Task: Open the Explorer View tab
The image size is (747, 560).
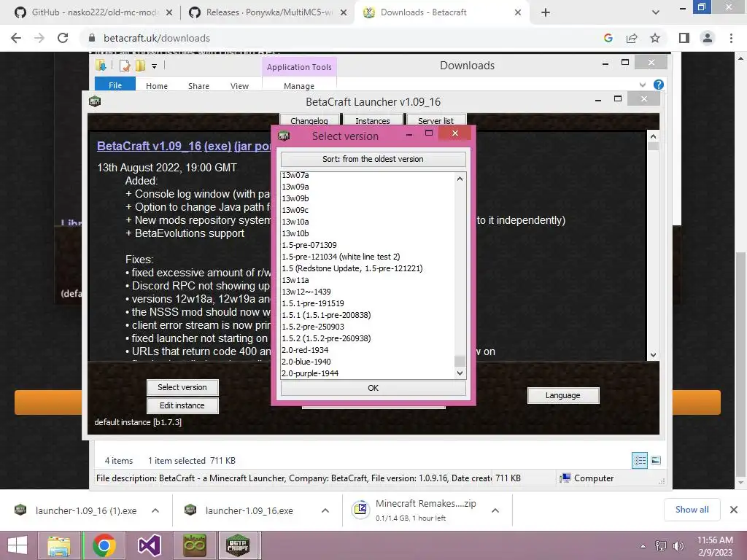Action: tap(239, 86)
